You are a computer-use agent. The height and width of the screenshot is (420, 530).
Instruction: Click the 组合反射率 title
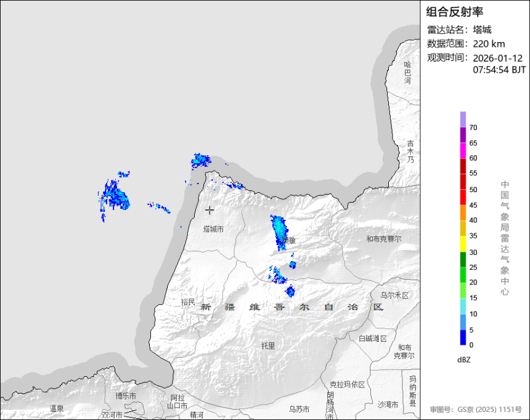pos(454,12)
